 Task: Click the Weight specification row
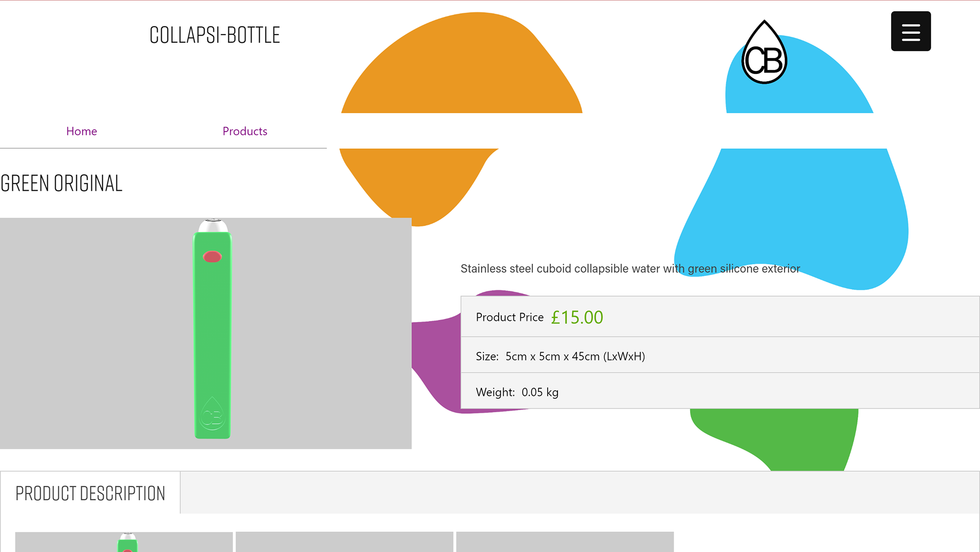(517, 392)
